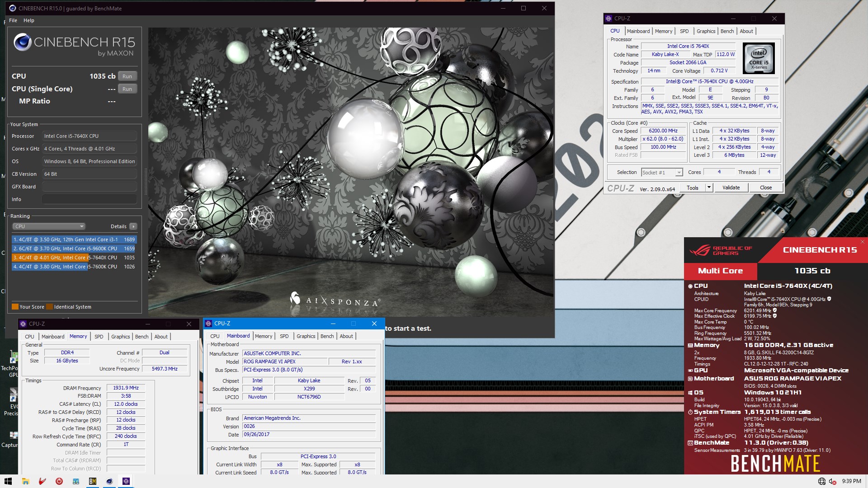Viewport: 868px width, 488px height.
Task: Select ranking row 3.80 GHz i5-7600K
Action: point(74,267)
